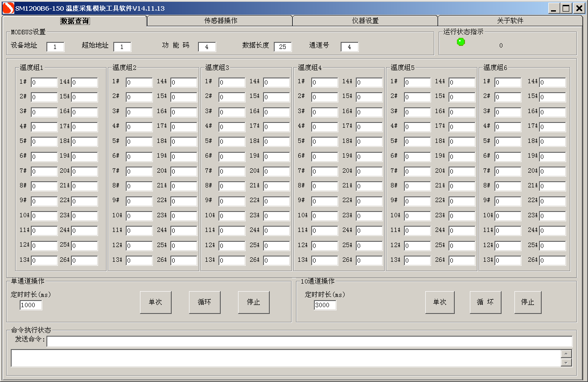Viewport: 588px width, 382px height.
Task: Click the 通道号 input field
Action: 350,47
